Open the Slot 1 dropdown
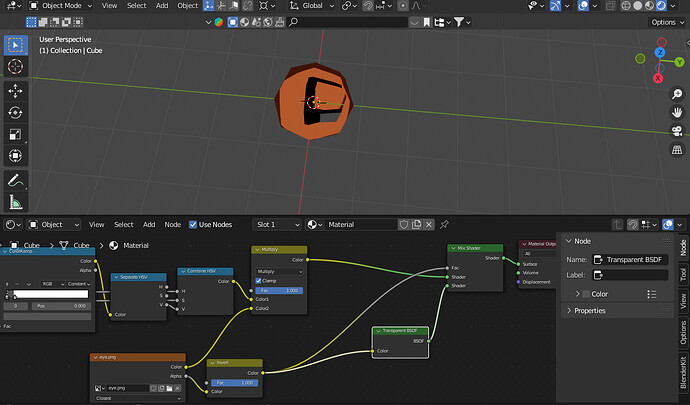This screenshot has width=690, height=405. pyautogui.click(x=278, y=225)
